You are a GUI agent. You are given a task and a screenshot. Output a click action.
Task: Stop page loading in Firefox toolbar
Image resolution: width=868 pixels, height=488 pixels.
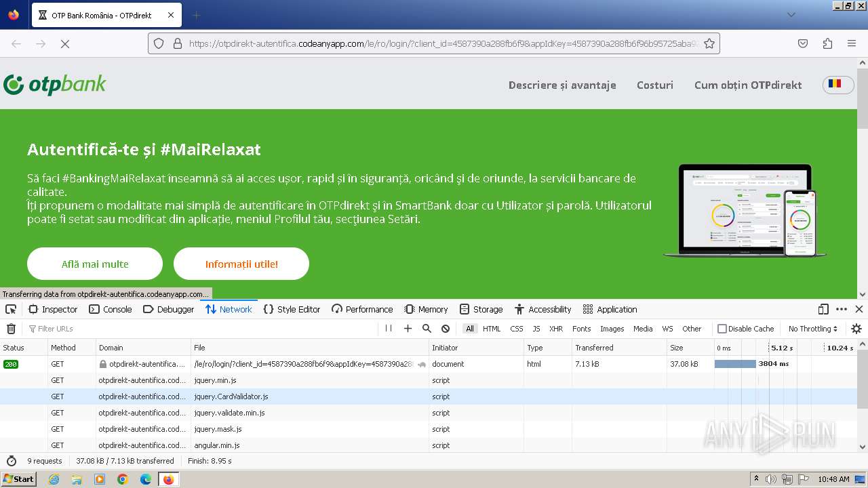click(x=65, y=43)
